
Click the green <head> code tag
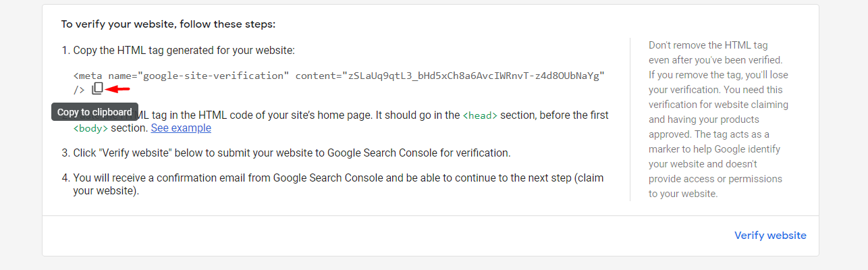point(480,115)
